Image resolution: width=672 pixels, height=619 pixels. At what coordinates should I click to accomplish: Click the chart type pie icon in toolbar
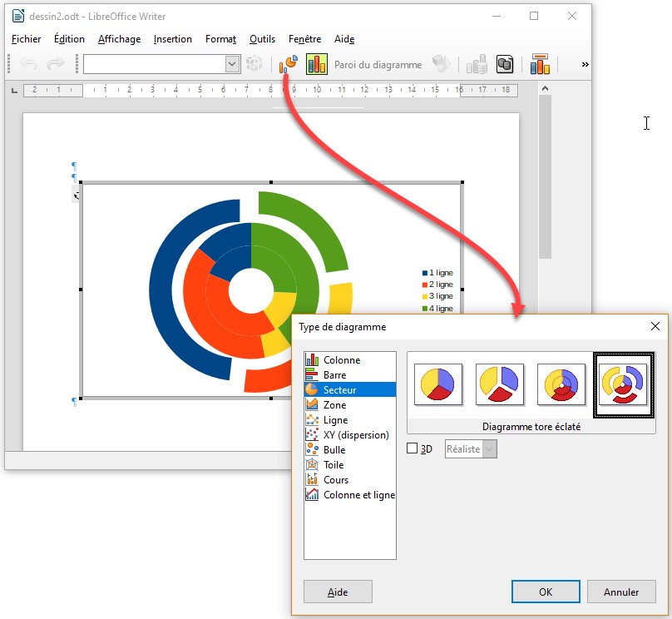(289, 64)
